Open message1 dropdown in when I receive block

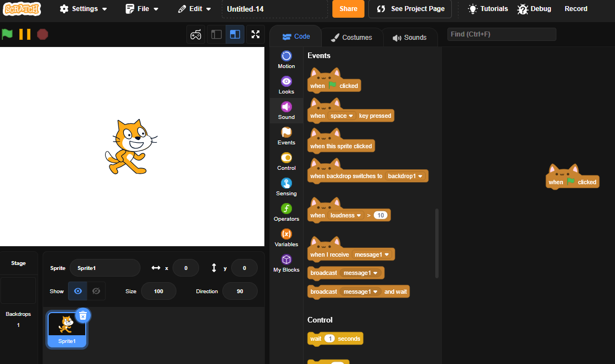372,254
